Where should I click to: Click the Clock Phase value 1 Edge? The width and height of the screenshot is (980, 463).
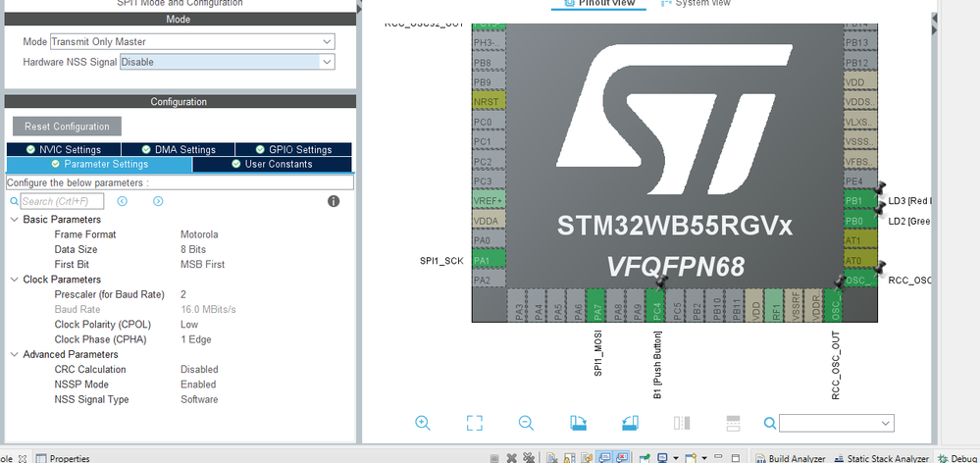[x=195, y=339]
